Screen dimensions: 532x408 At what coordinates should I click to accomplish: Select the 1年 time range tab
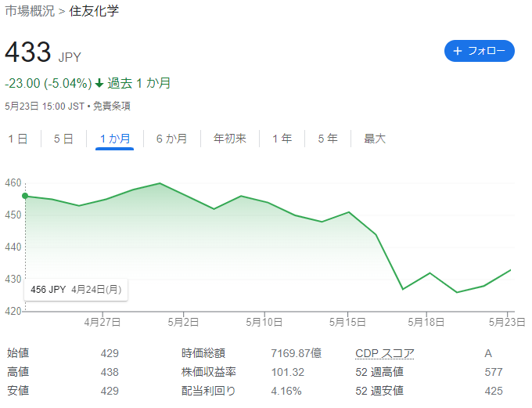pos(282,139)
